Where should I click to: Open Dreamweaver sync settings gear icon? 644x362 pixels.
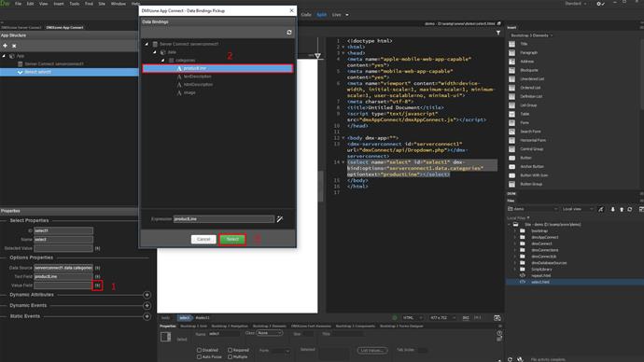click(x=600, y=4)
